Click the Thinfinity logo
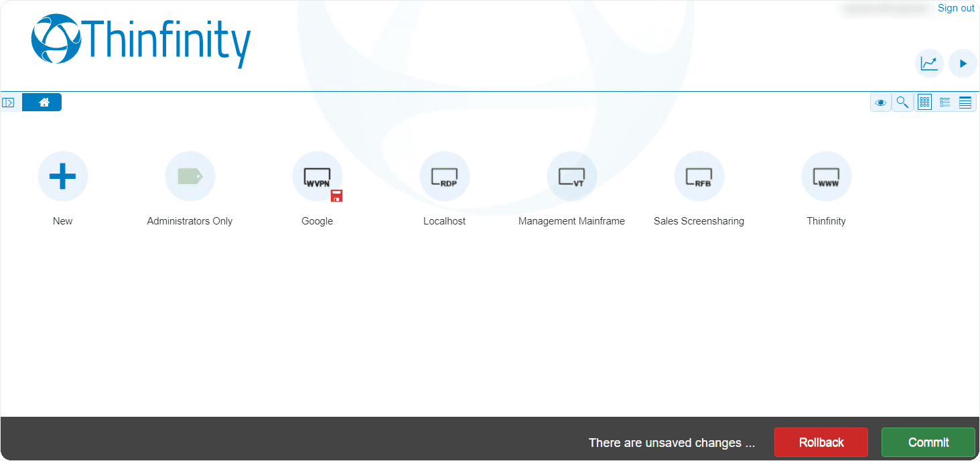The image size is (980, 461). pos(141,40)
